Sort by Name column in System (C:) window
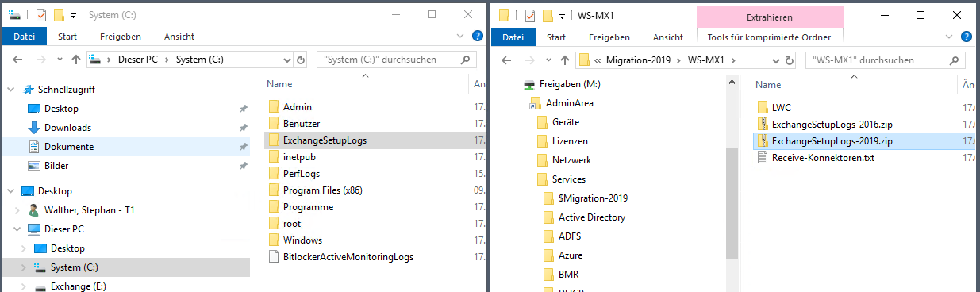 280,84
